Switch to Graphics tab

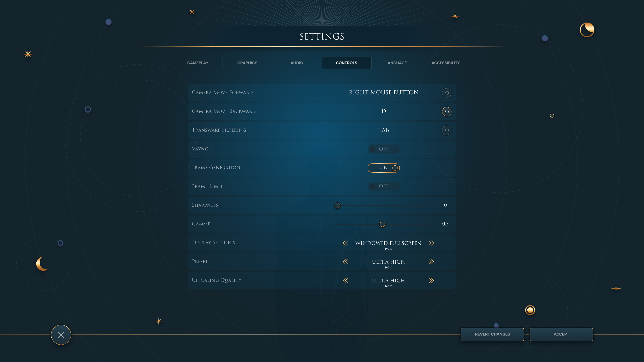(247, 63)
